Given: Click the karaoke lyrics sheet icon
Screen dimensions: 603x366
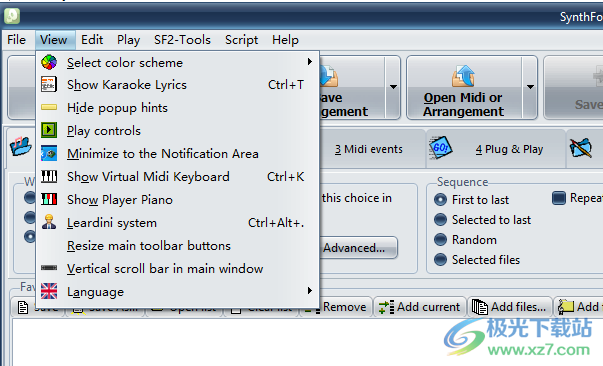Looking at the screenshot, I should [x=49, y=85].
